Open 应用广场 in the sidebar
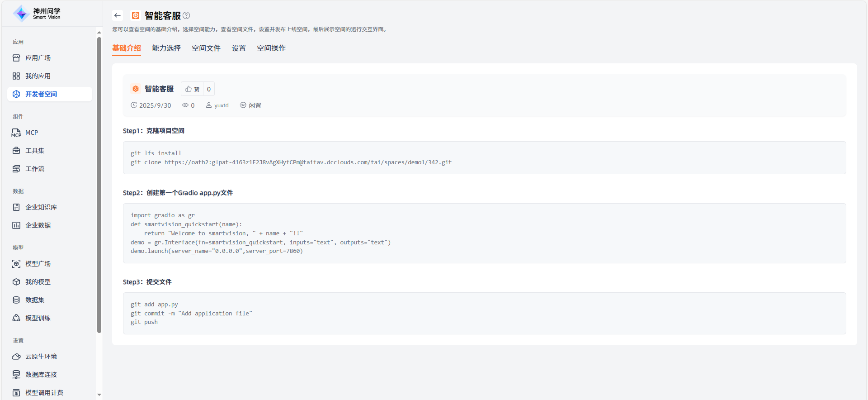The height and width of the screenshot is (400, 868). pos(38,58)
